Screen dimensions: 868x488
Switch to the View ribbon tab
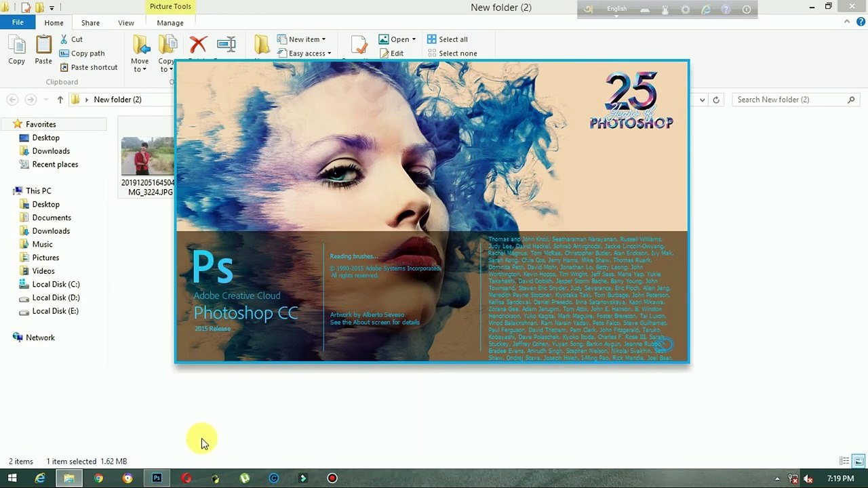tap(126, 23)
